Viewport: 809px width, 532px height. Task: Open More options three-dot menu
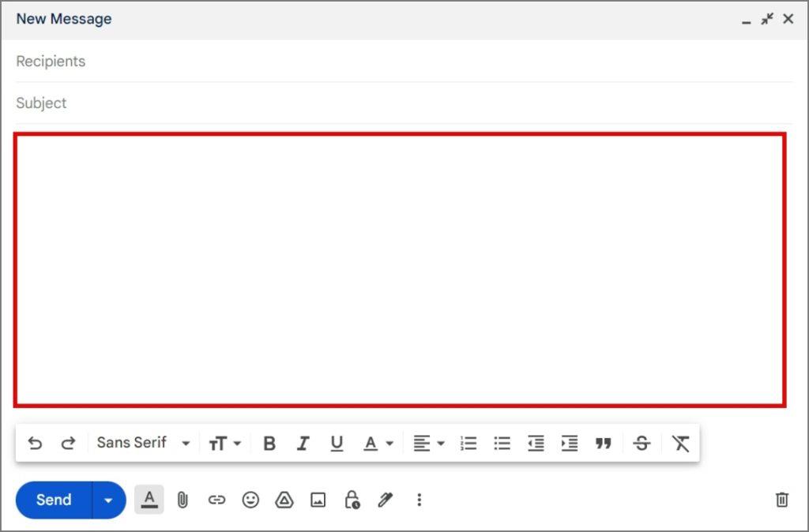pos(419,500)
